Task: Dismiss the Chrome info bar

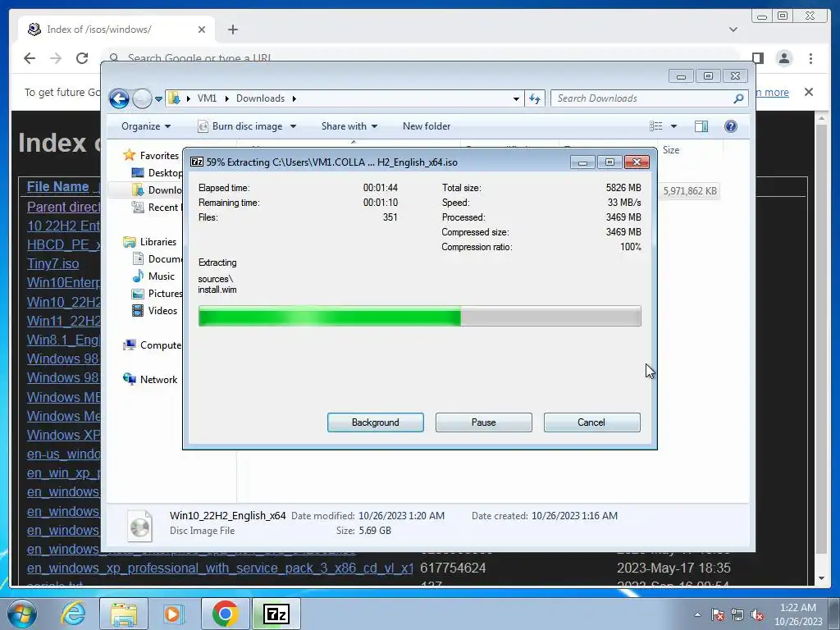Action: pyautogui.click(x=809, y=92)
